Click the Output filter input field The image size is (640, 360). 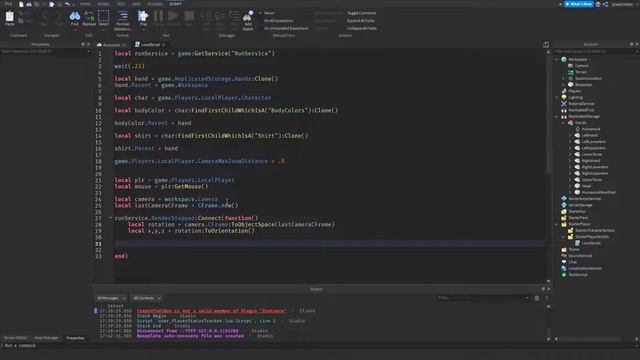click(483, 298)
